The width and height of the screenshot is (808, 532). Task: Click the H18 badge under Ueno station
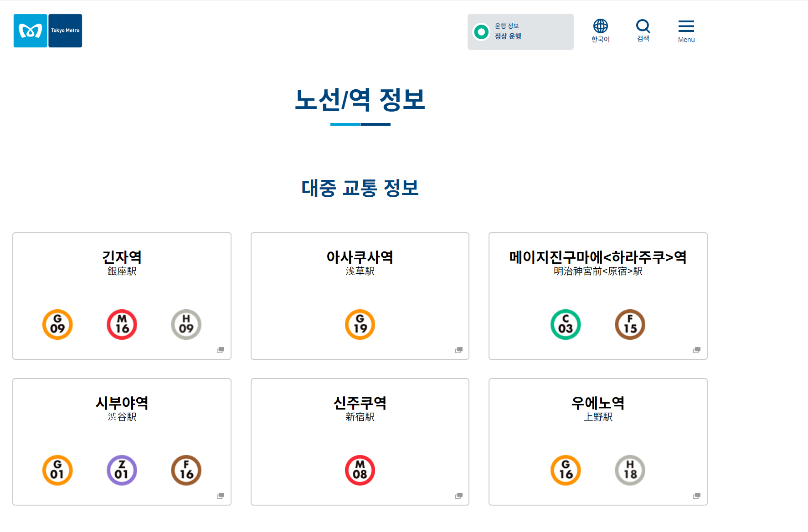pyautogui.click(x=630, y=470)
